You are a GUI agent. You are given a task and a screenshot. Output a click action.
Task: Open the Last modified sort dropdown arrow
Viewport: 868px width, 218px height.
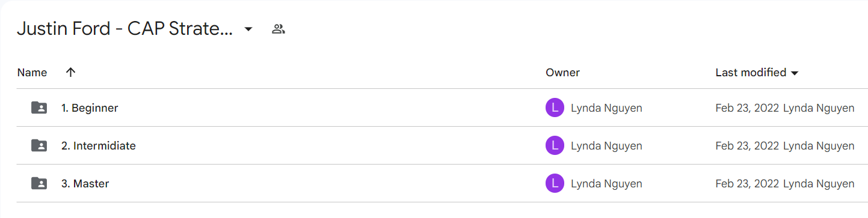795,73
